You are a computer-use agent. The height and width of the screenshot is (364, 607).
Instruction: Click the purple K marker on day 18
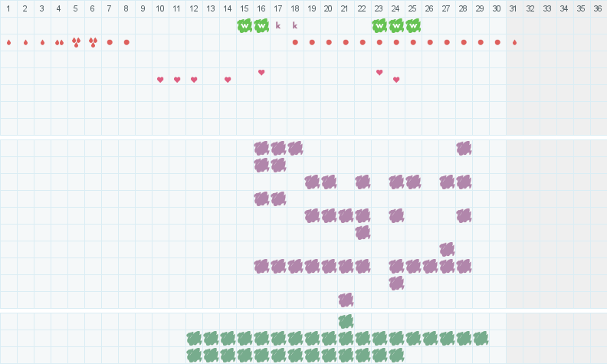point(295,25)
